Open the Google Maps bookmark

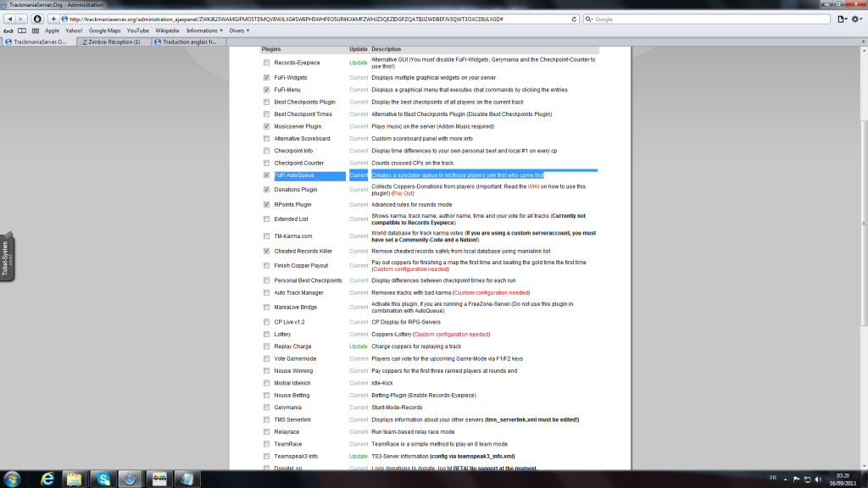(x=104, y=31)
